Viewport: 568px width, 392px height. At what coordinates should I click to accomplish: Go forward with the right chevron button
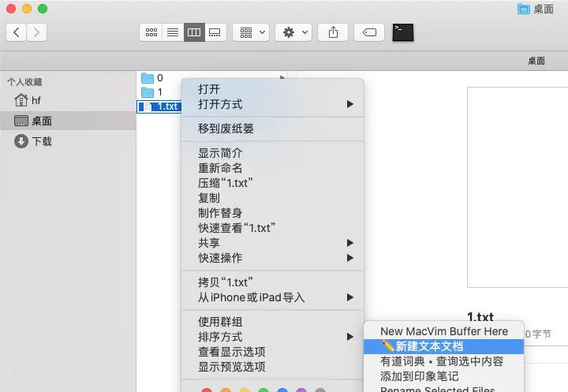coord(36,32)
